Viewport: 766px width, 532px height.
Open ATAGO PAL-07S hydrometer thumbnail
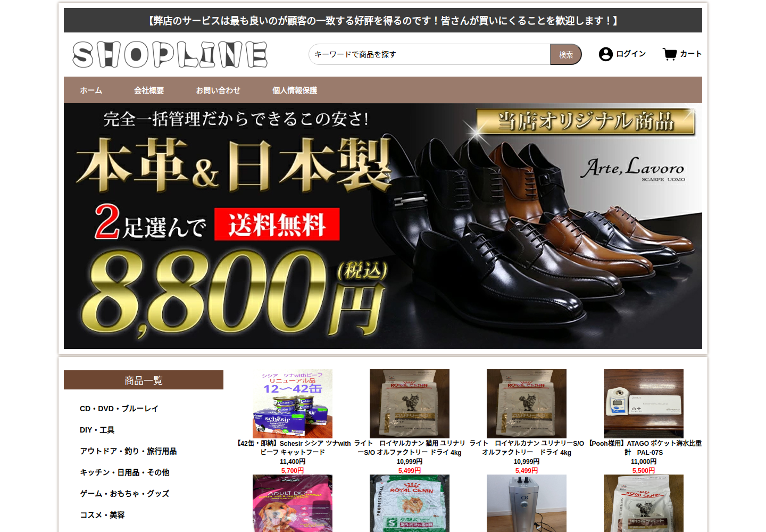(x=644, y=404)
